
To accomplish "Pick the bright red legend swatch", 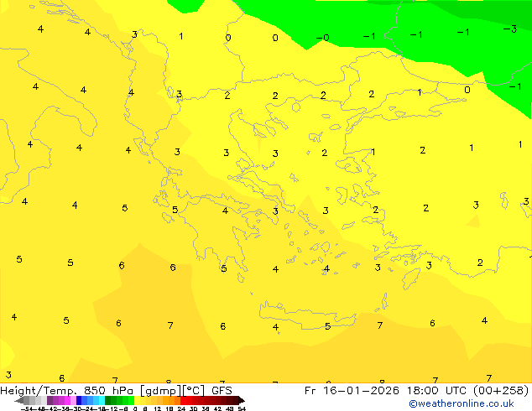I will pos(183,400).
